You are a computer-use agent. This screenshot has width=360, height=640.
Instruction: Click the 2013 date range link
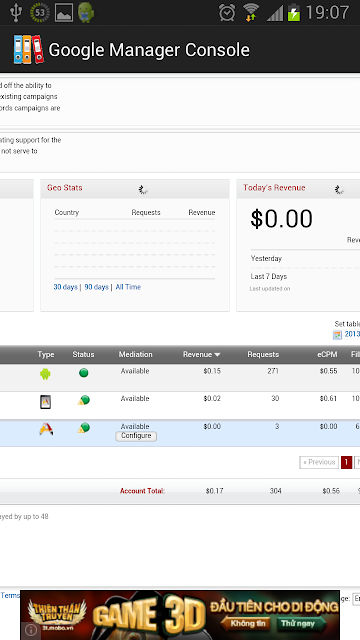352,334
